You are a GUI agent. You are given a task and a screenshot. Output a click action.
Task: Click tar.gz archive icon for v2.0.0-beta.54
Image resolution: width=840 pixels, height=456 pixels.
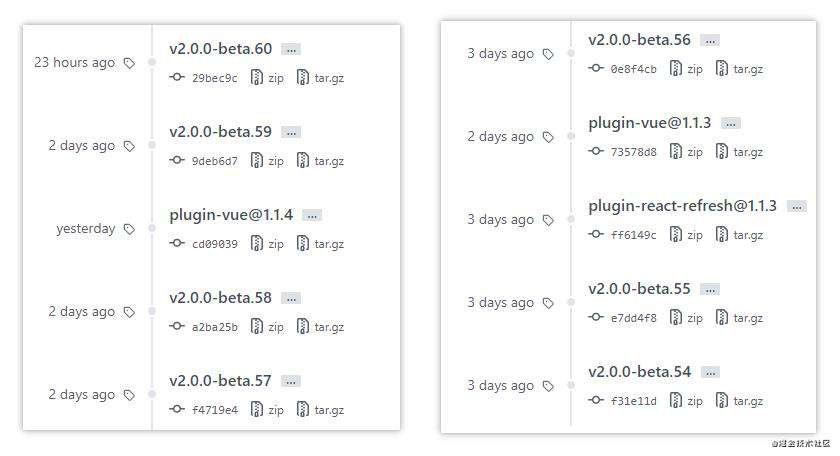tap(722, 400)
